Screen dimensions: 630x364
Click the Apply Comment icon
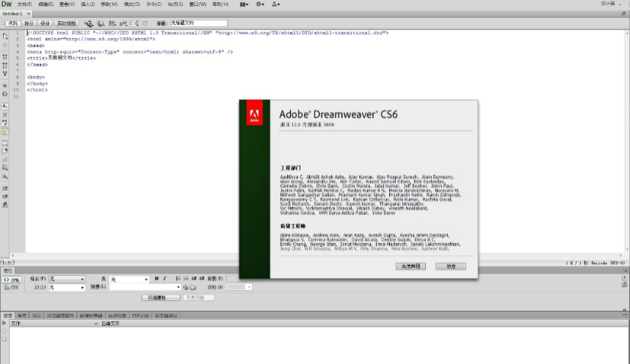[5, 143]
